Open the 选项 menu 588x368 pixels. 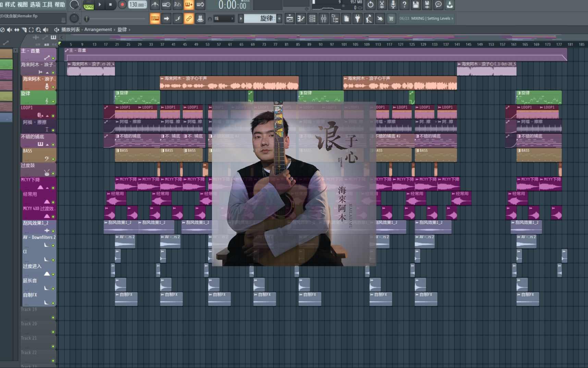click(35, 4)
